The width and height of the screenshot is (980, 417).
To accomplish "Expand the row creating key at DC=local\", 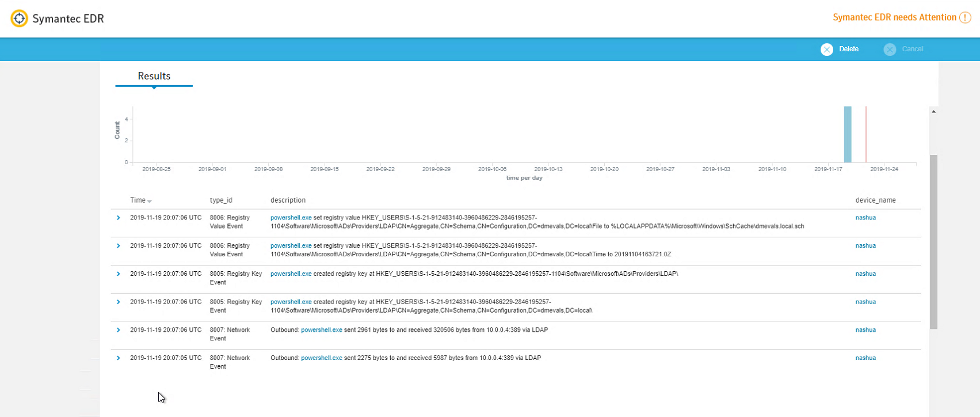I will 119,302.
